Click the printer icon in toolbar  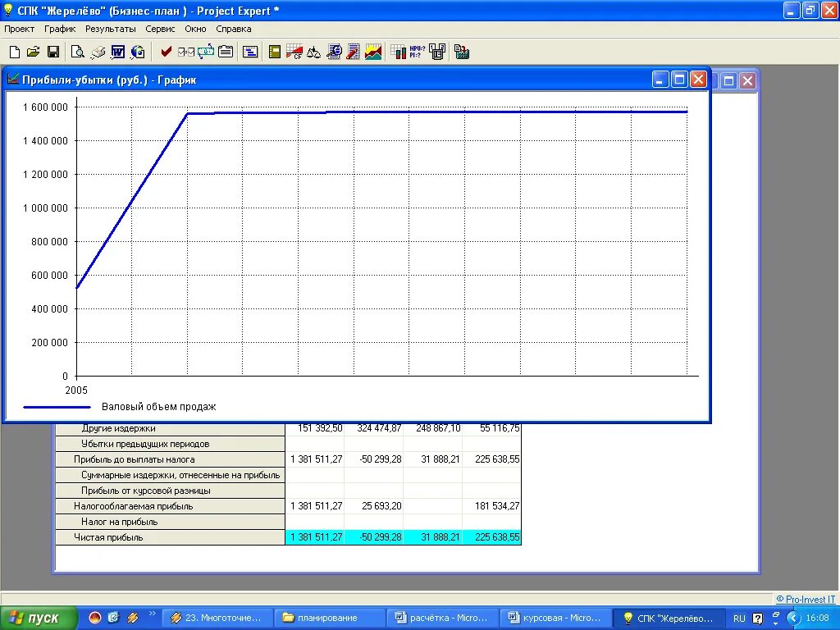(98, 52)
